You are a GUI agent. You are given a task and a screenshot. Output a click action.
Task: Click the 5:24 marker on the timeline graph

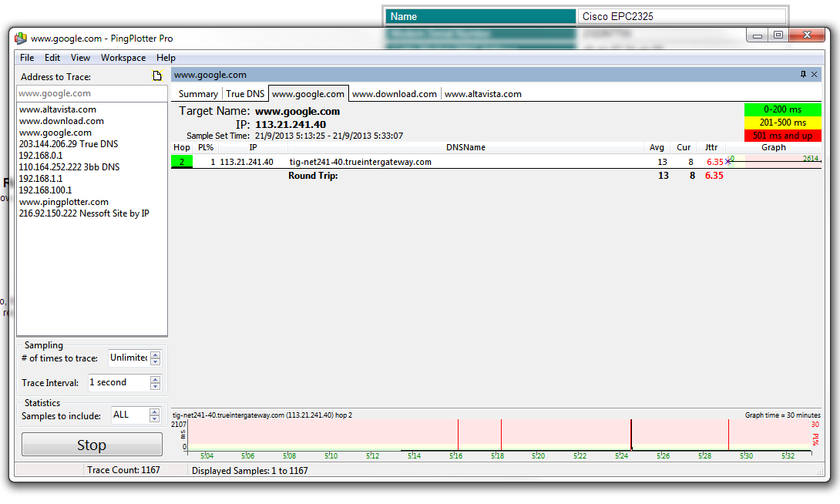621,455
